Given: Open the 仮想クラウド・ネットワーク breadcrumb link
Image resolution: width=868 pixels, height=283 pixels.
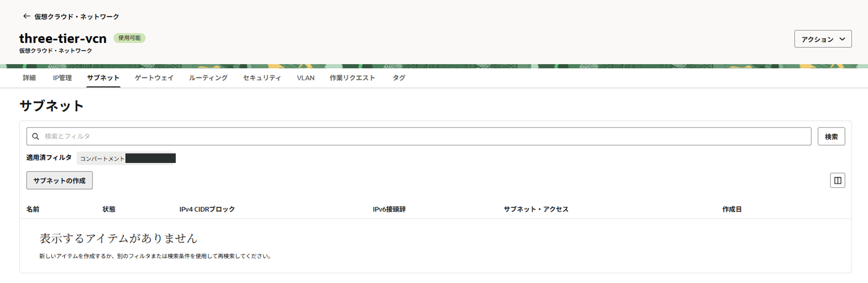Looking at the screenshot, I should (x=77, y=16).
